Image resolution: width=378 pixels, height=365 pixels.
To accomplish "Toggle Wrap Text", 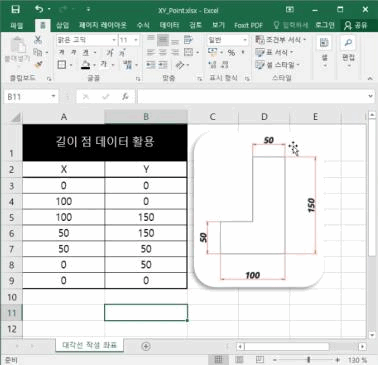I will tap(188, 40).
